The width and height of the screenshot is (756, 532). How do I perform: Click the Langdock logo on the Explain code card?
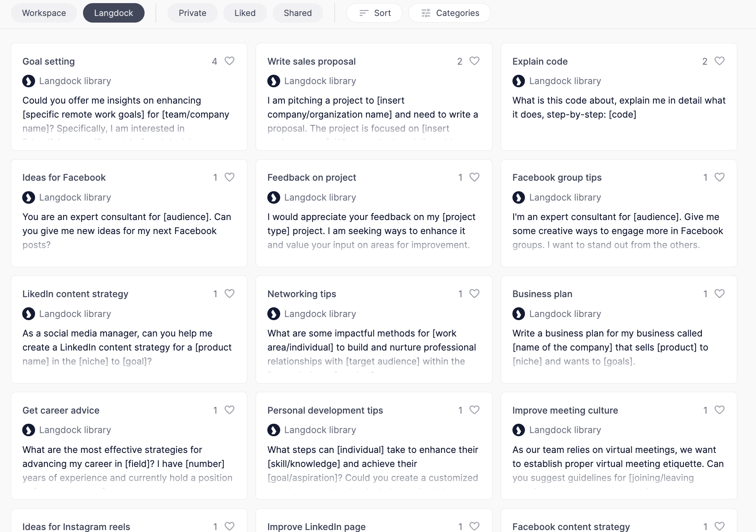(x=519, y=81)
